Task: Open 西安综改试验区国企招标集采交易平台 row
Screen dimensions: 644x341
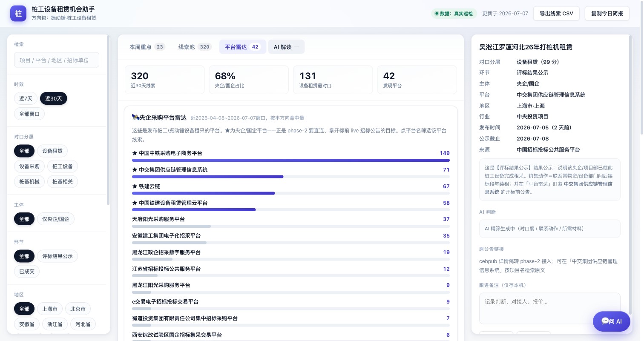Action: pyautogui.click(x=291, y=336)
